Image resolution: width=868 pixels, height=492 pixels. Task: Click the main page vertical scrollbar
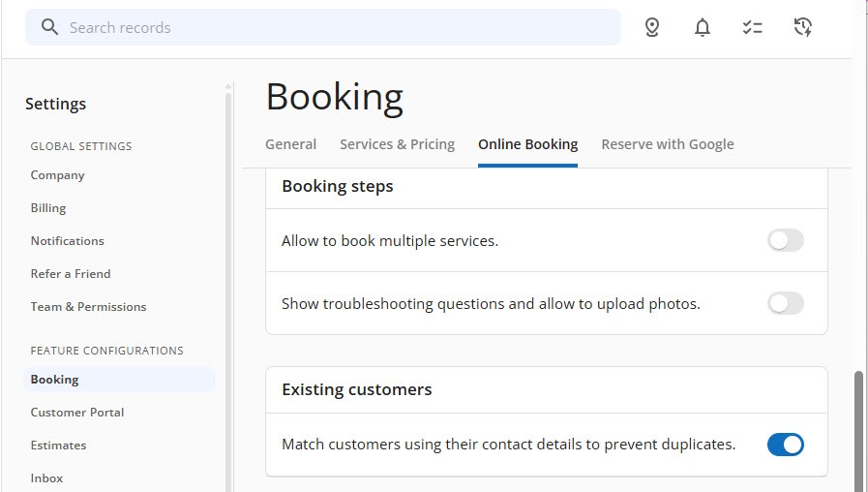(x=858, y=431)
